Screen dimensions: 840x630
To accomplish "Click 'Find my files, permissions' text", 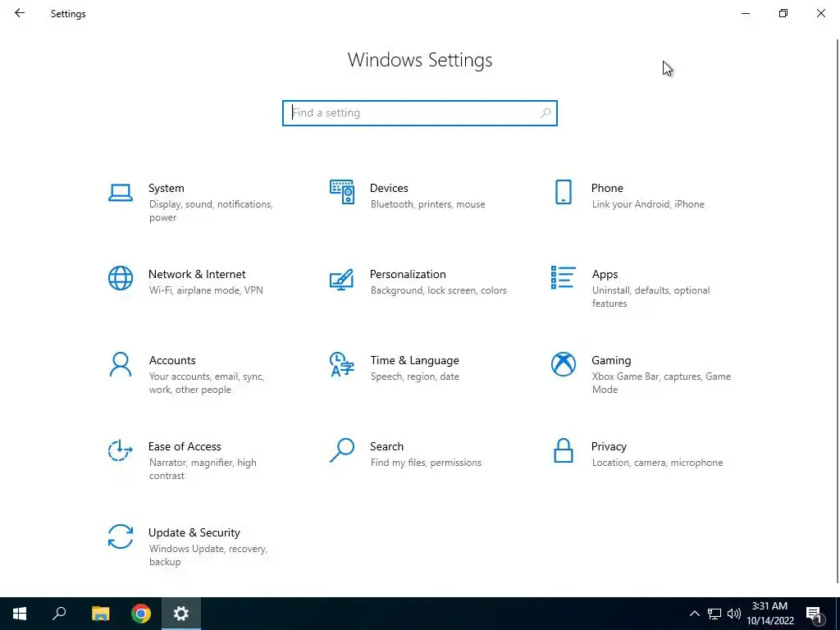I will (426, 463).
